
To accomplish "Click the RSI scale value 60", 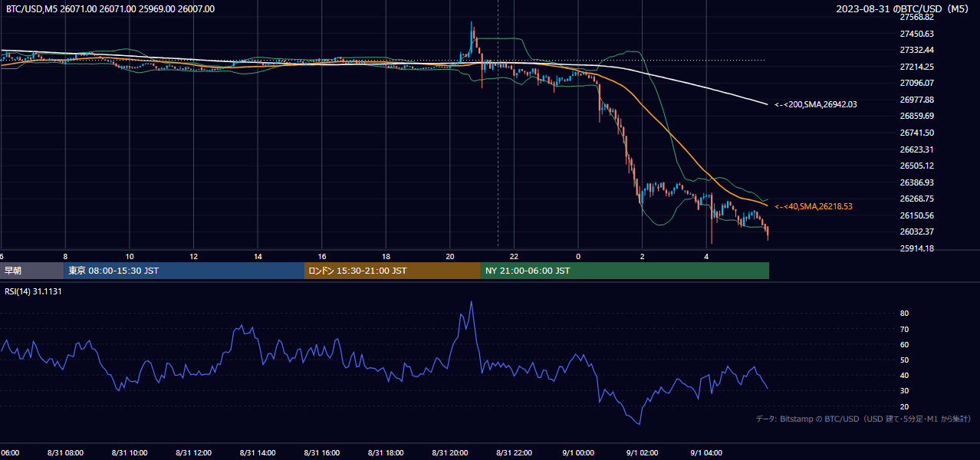I will click(x=904, y=344).
